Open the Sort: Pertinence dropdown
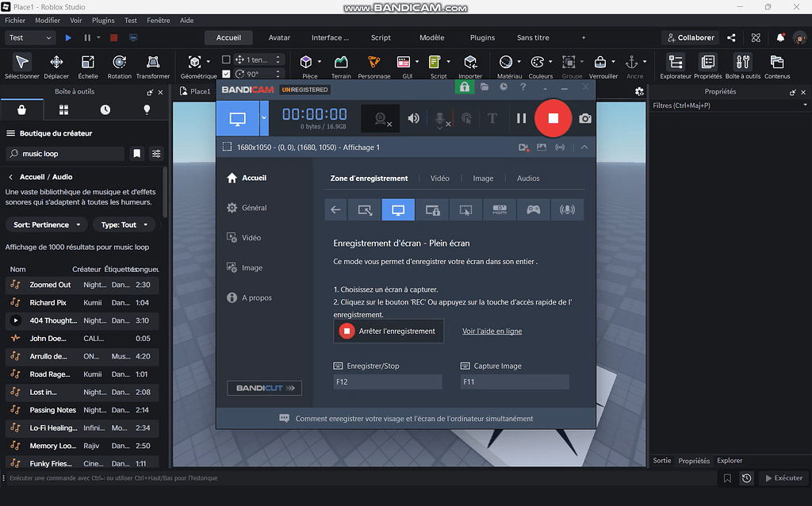 pyautogui.click(x=47, y=224)
